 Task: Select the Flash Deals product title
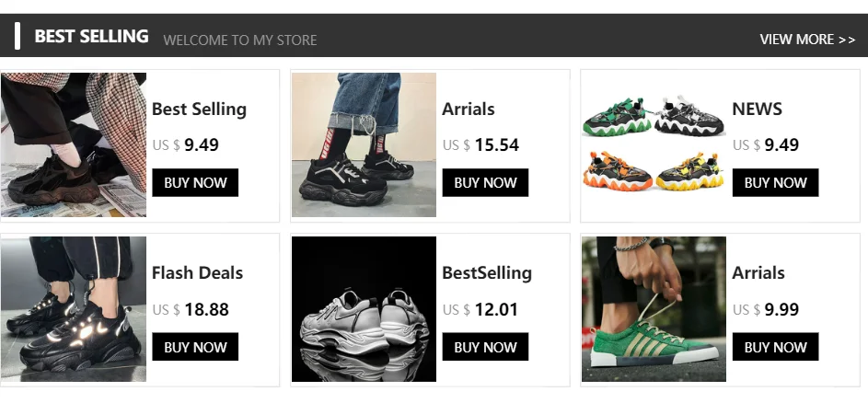[197, 273]
